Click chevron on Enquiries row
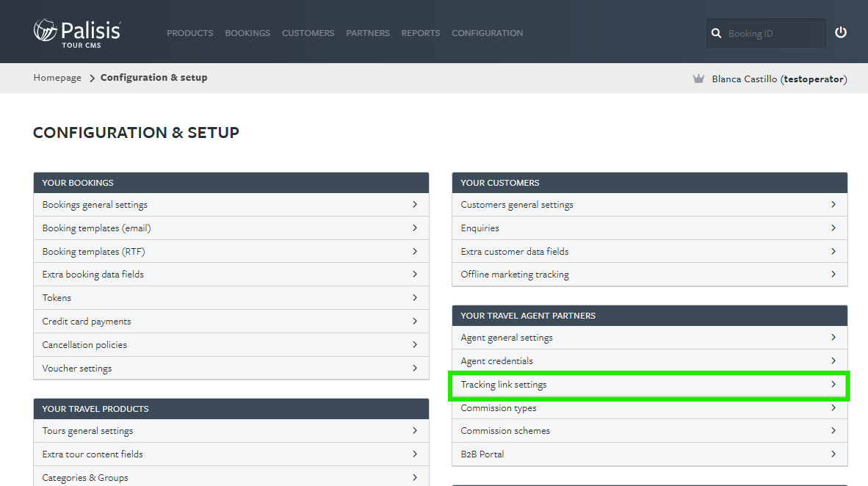This screenshot has height=486, width=868. 833,228
